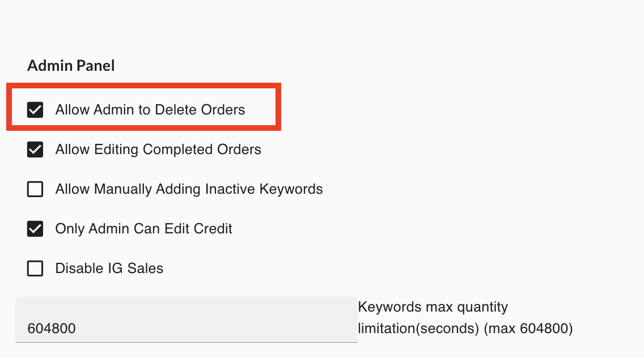Click the "Admin Panel" section heading

point(71,66)
